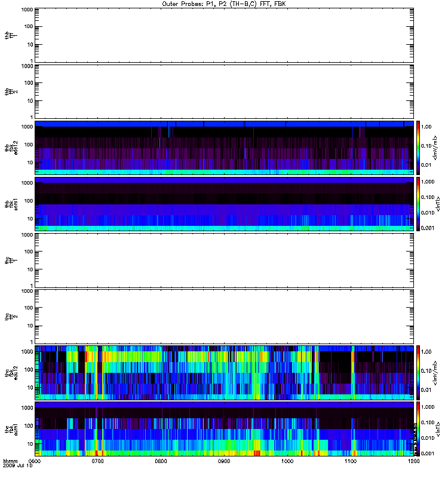Click the "thb fff 2" y-axis label
This screenshot has width=448, height=478.
11,92
